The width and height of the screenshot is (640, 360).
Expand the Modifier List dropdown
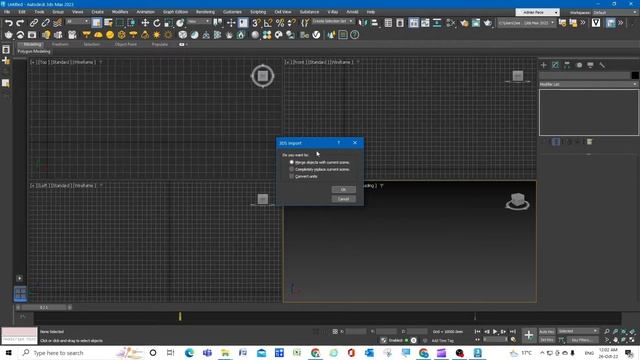588,84
